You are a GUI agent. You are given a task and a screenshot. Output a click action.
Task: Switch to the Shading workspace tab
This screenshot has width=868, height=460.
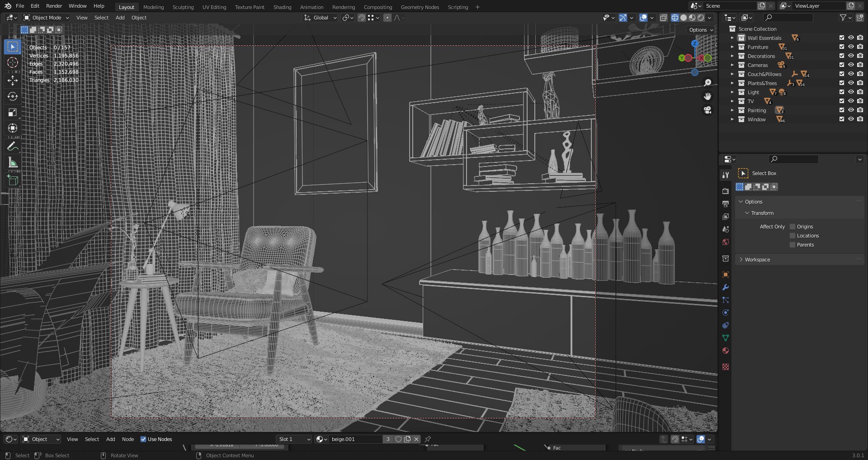(282, 7)
